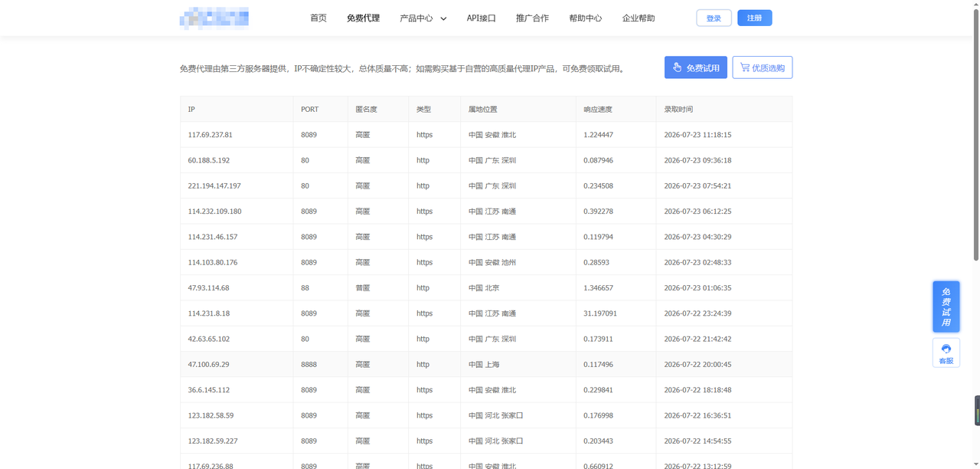This screenshot has width=980, height=469.
Task: Click the blue 免费试用 button
Action: click(696, 67)
